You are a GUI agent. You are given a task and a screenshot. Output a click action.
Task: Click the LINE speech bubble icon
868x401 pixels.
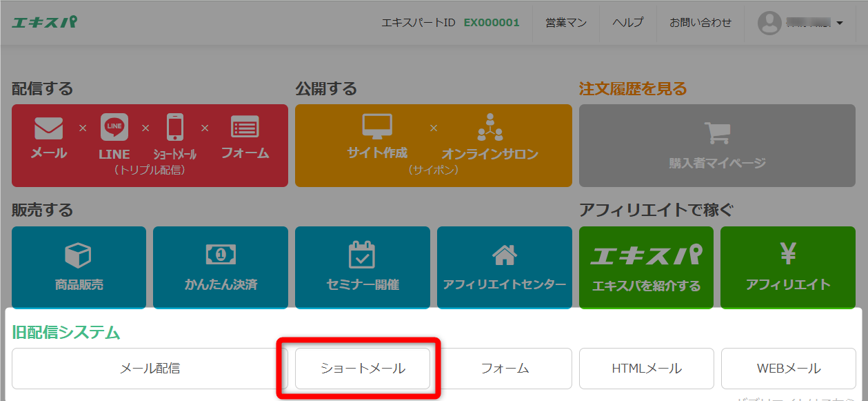[x=114, y=128]
